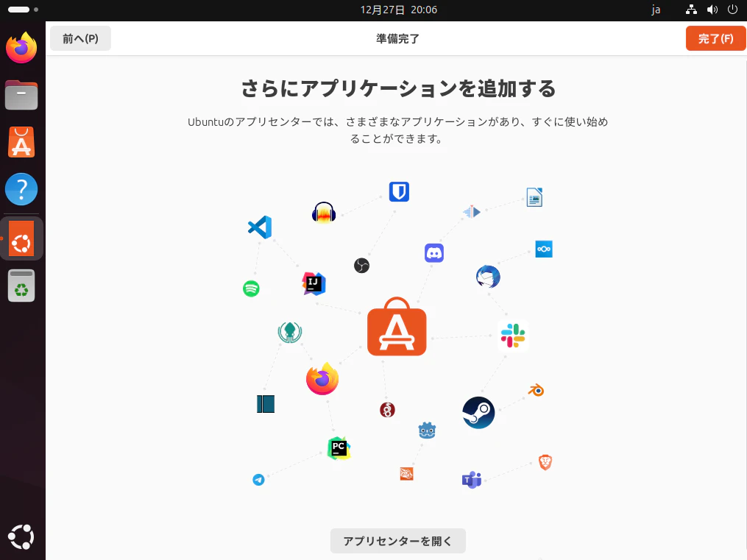
Task: Click the Bitwarden shield icon
Action: click(399, 192)
